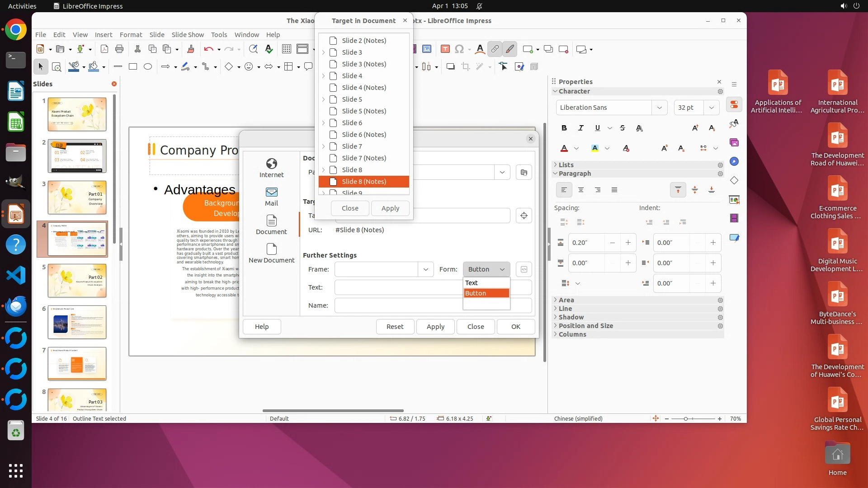
Task: Expand Slide 7 tree node
Action: pyautogui.click(x=323, y=146)
